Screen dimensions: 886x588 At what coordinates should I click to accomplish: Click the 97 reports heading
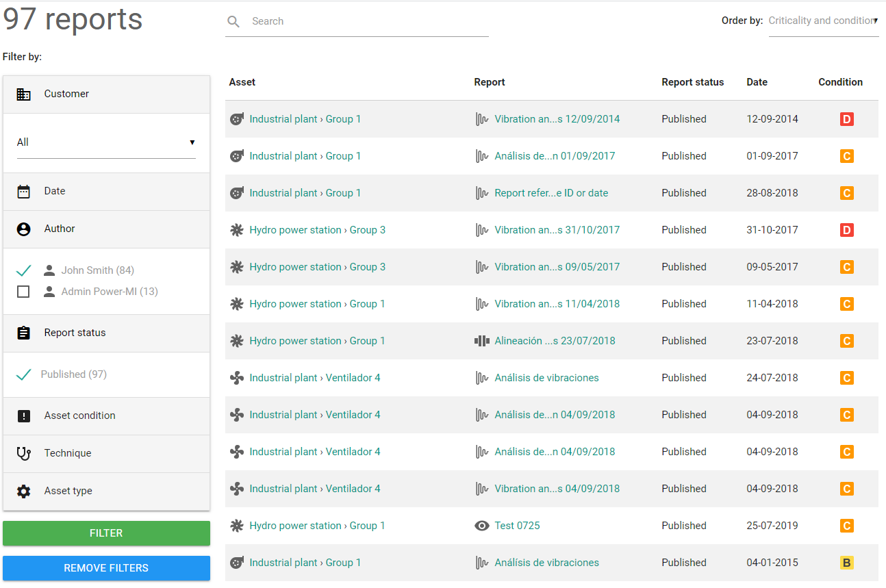click(73, 19)
